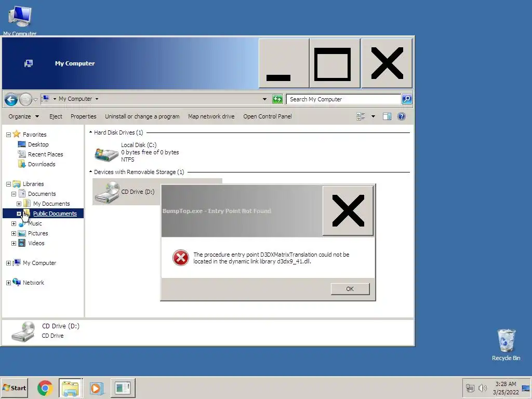Image resolution: width=532 pixels, height=399 pixels.
Task: Select the My Computer desktop icon
Action: point(20,20)
